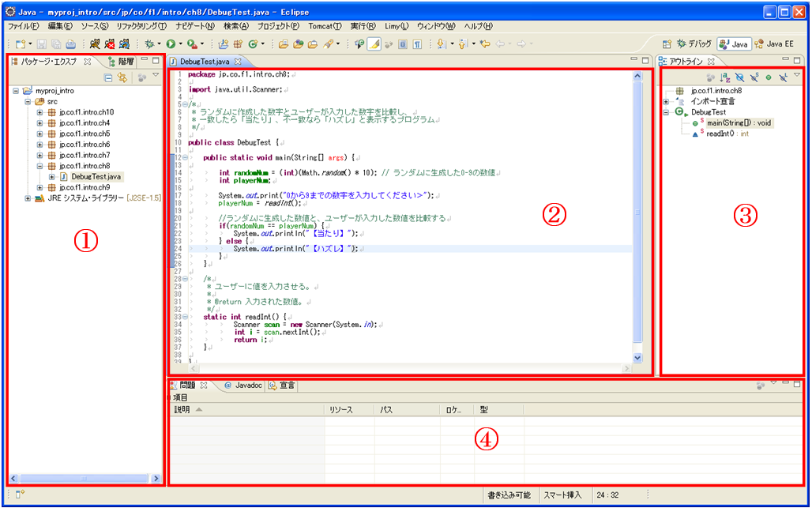Open the Run button dropdown arrow

[181, 44]
